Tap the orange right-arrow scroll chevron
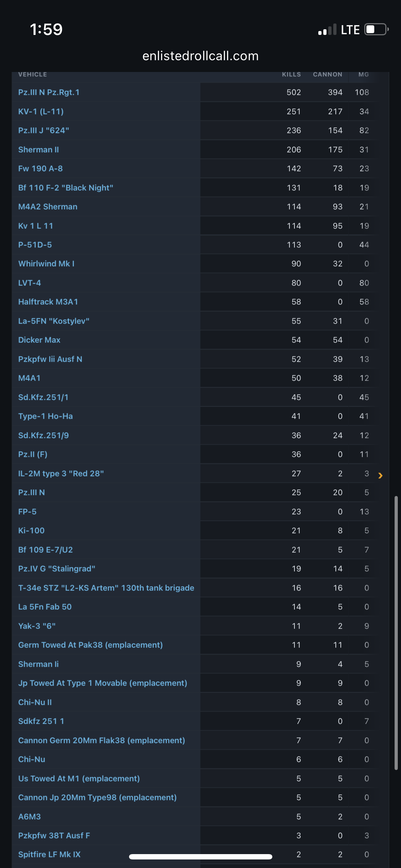This screenshot has width=401, height=868. [380, 475]
